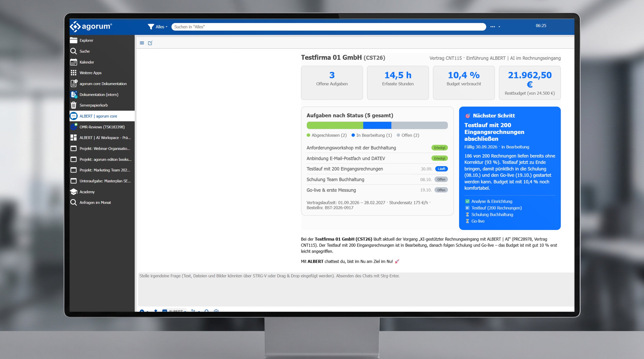This screenshot has height=359, width=644.
Task: Open Projekt: Marketing Team 202... sidebar entry
Action: tap(102, 170)
